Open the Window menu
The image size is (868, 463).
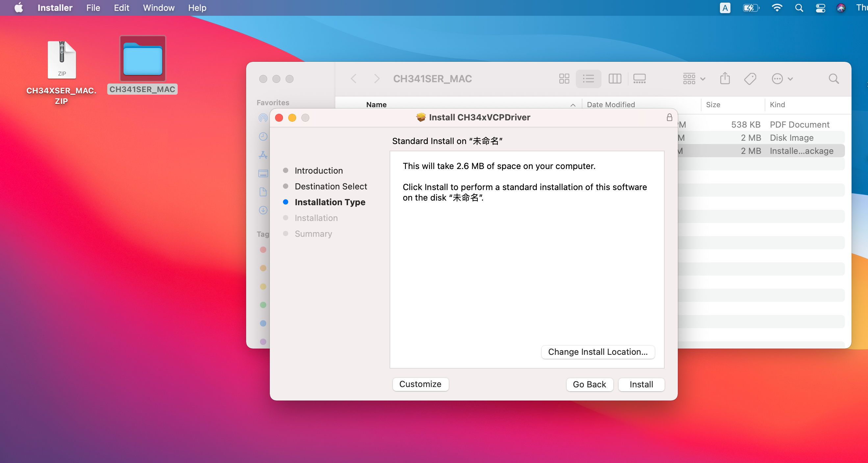pyautogui.click(x=159, y=8)
